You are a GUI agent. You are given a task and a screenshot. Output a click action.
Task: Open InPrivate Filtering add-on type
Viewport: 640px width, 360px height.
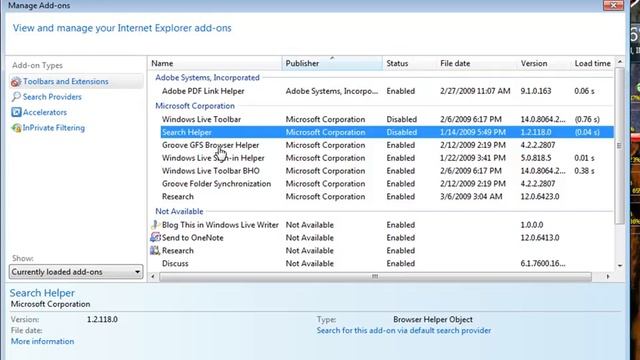(54, 128)
